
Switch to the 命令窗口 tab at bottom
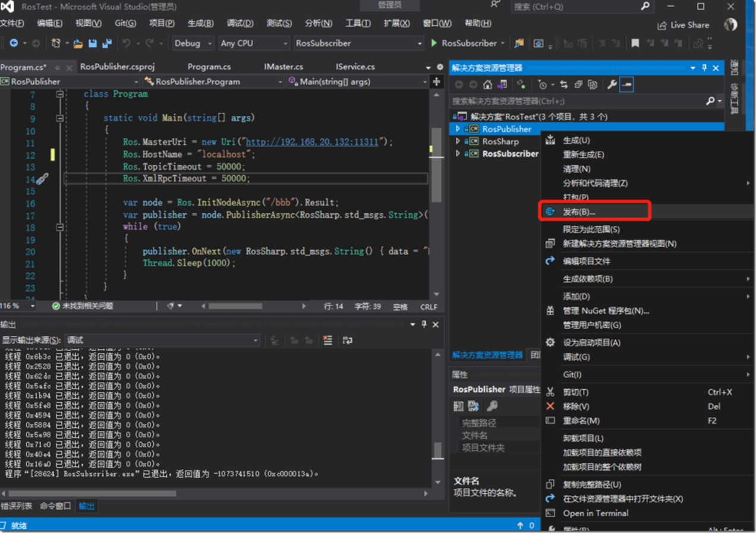pyautogui.click(x=56, y=506)
